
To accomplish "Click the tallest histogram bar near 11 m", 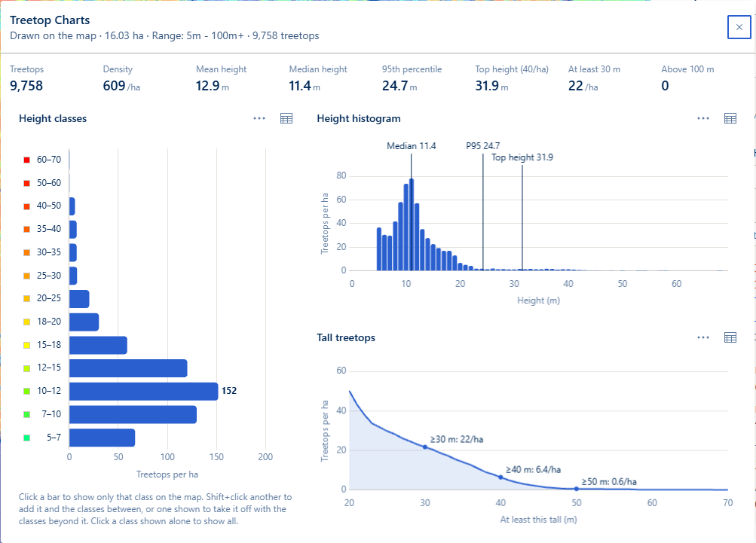I will [x=412, y=224].
